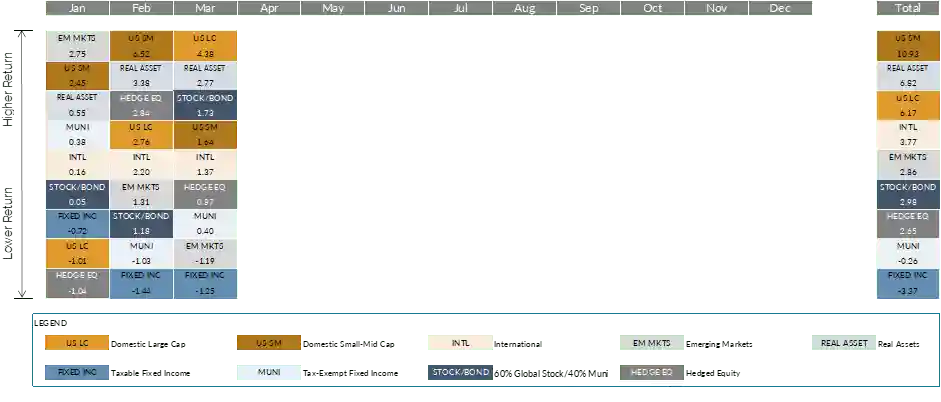Click the 'Tax-Exempt Fixed Income' legend label
The image size is (941, 402).
[350, 373]
